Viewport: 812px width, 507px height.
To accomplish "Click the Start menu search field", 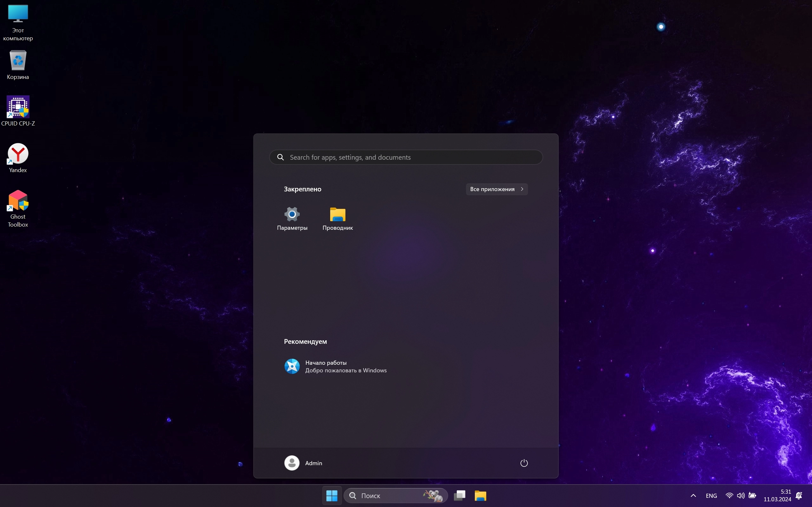I will (406, 157).
